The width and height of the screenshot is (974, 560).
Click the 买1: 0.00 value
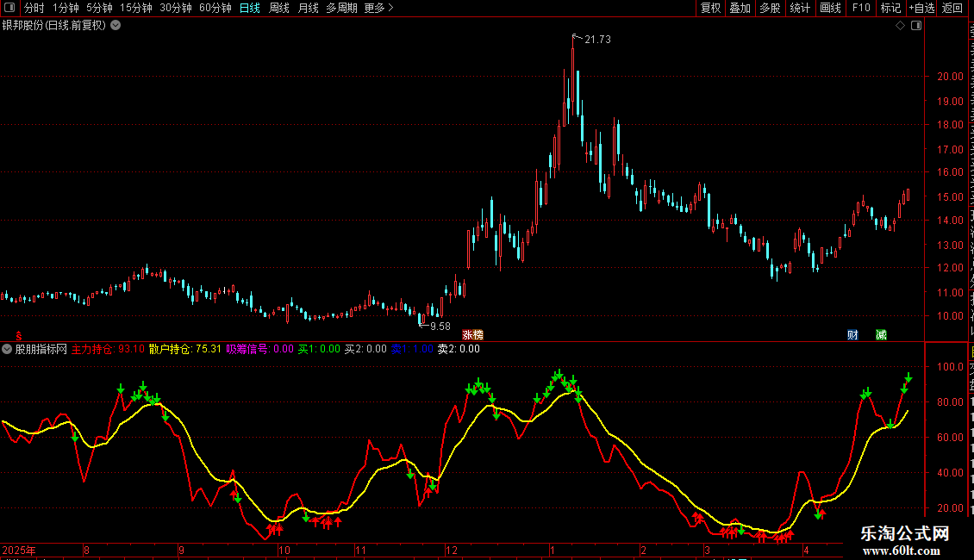coord(319,349)
